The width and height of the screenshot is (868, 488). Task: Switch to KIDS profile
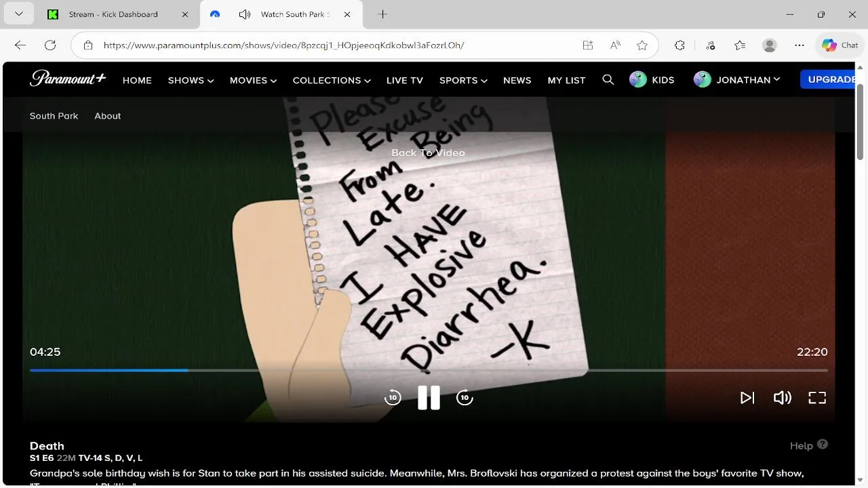(652, 79)
